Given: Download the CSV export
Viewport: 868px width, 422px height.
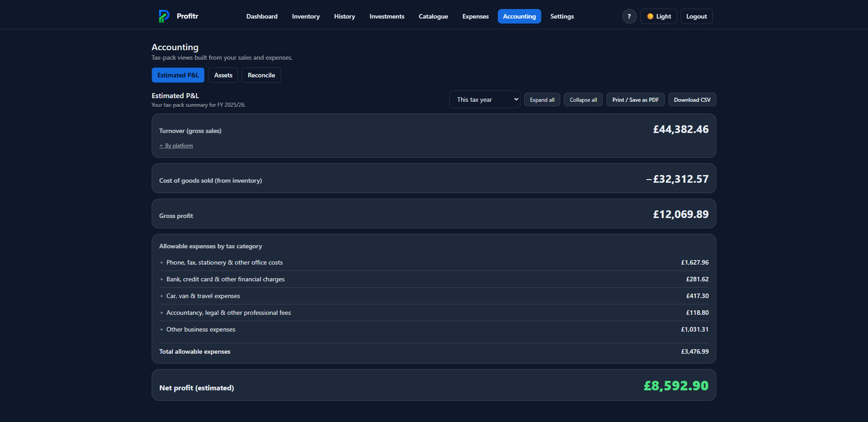Looking at the screenshot, I should tap(692, 100).
